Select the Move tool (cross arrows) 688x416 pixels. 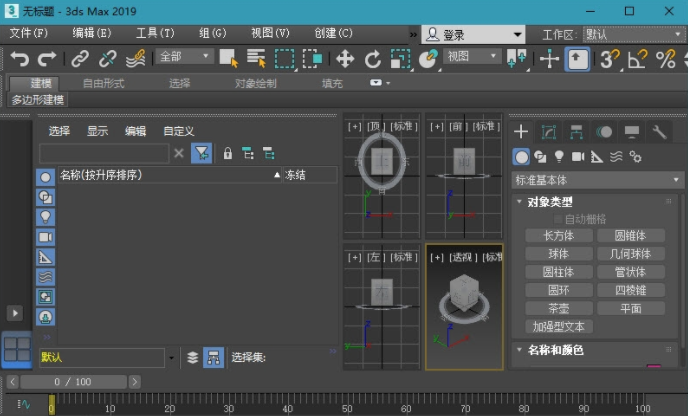(x=345, y=59)
